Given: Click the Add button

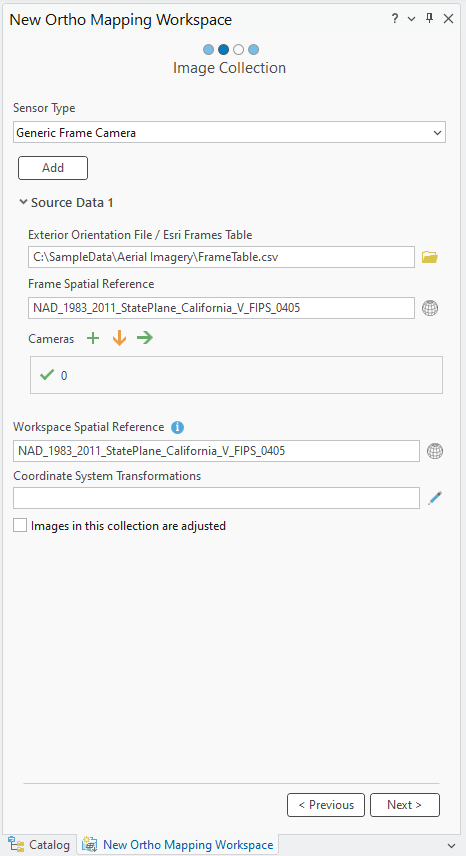Looking at the screenshot, I should click(53, 168).
